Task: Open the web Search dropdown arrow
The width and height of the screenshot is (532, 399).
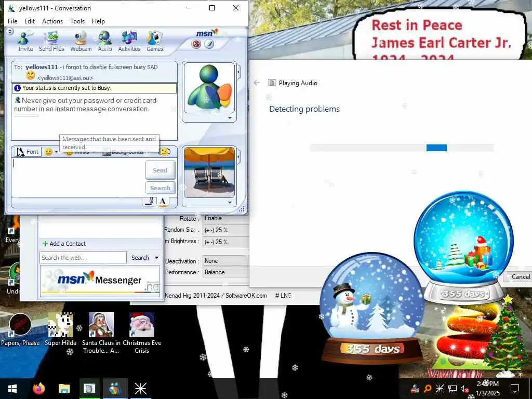Action: coord(157,258)
